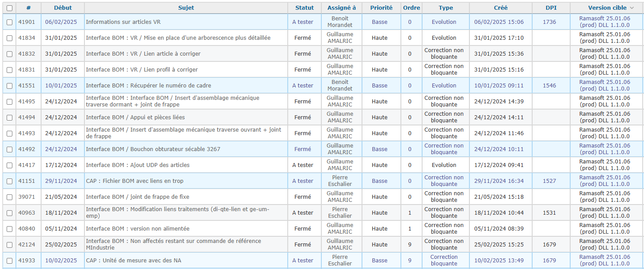644x269 pixels.
Task: Sort by the Assigné à column
Action: [x=341, y=8]
